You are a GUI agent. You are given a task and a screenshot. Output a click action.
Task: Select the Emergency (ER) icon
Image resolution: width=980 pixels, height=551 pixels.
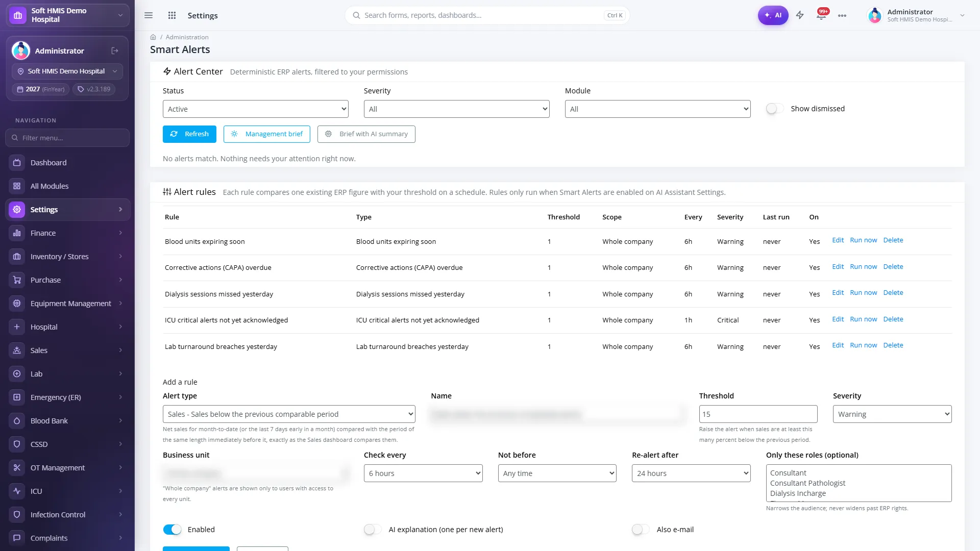[17, 397]
